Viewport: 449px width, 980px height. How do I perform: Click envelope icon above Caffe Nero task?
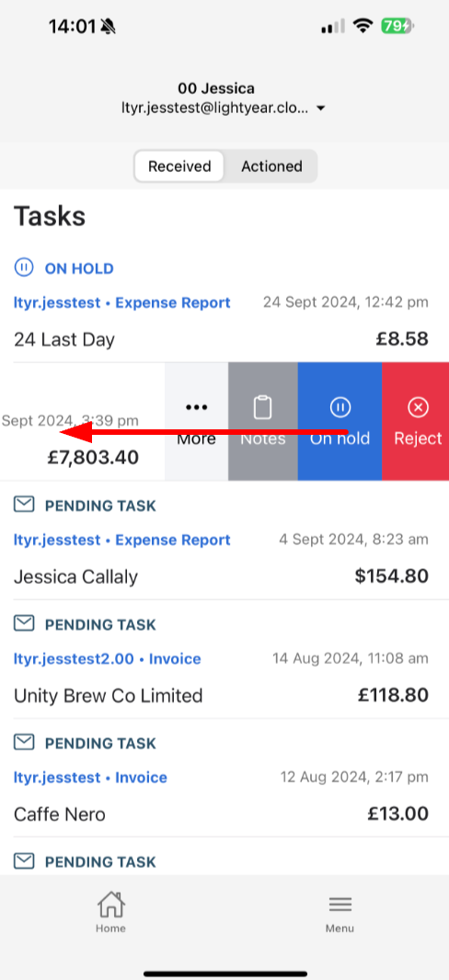pyautogui.click(x=24, y=743)
